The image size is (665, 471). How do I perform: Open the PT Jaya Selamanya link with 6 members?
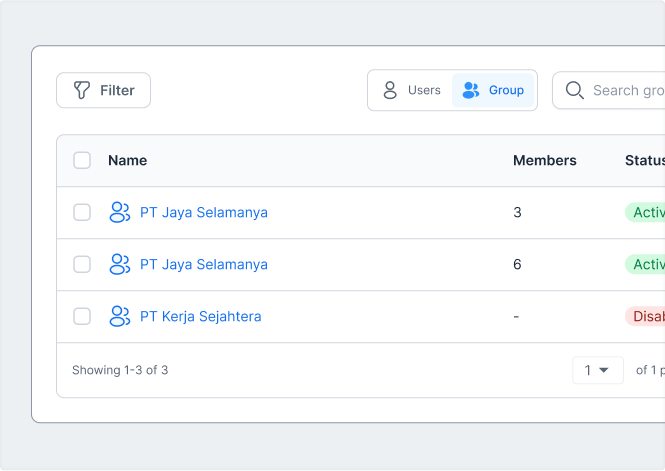click(x=203, y=265)
